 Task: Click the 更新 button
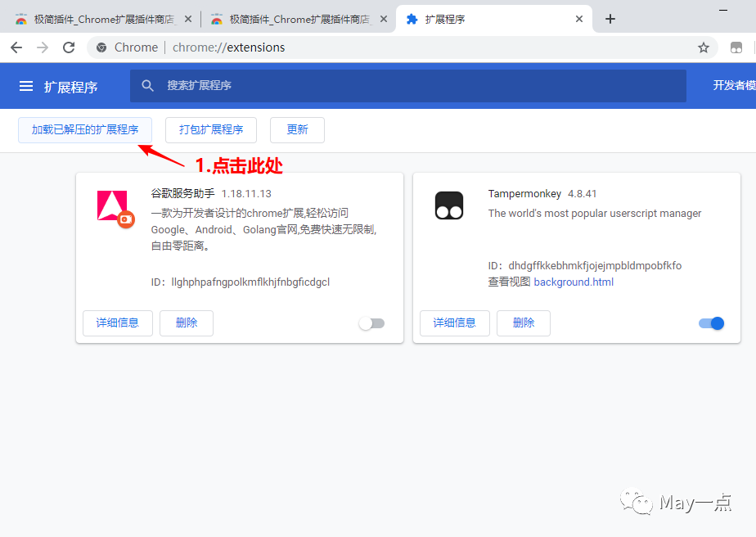tap(297, 130)
